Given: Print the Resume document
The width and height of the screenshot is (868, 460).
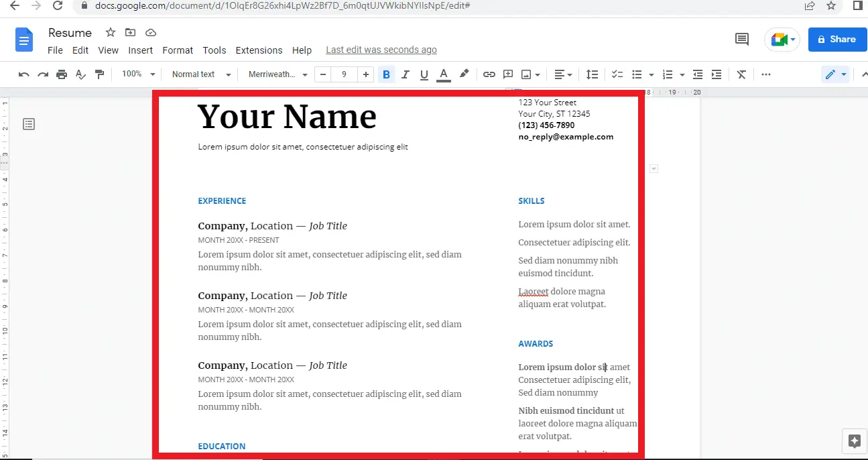Looking at the screenshot, I should pyautogui.click(x=61, y=74).
